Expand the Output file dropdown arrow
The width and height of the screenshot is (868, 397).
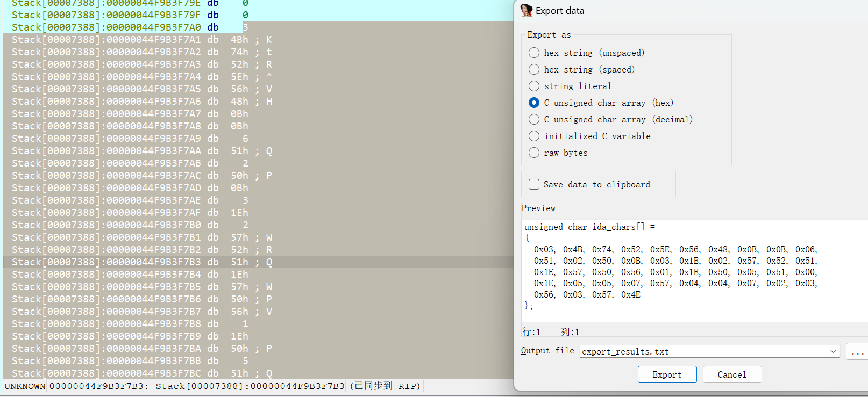833,351
